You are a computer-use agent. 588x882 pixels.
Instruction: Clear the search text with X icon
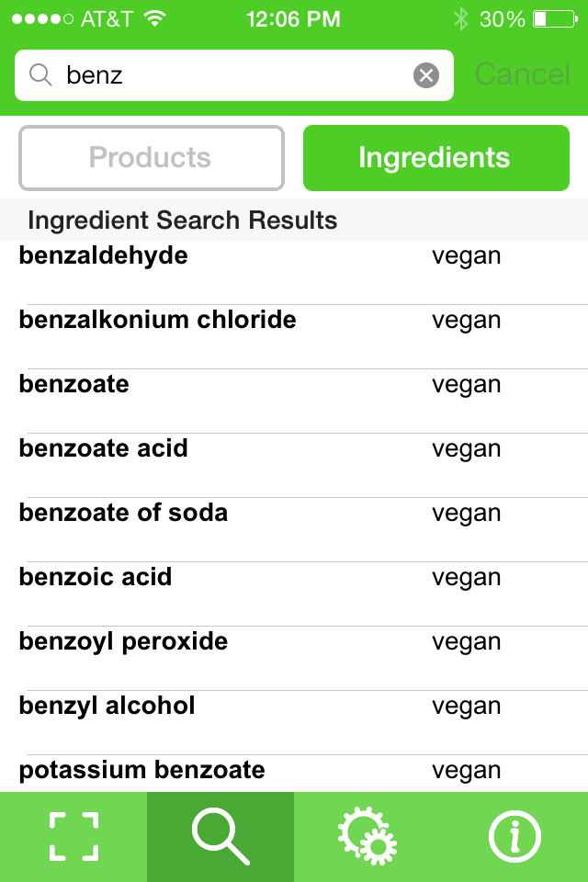pos(426,74)
